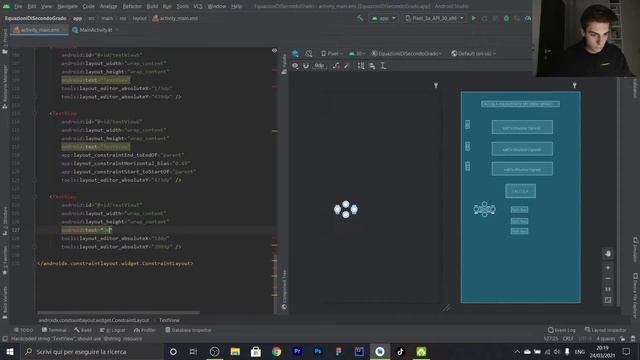
Task: Open the Palette side panel tab
Action: point(284,64)
